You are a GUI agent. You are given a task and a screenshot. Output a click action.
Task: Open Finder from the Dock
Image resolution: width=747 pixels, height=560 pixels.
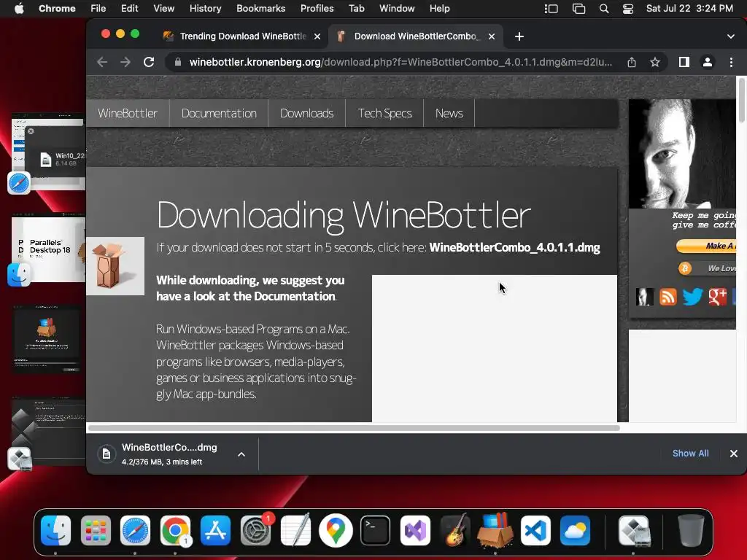coord(55,531)
